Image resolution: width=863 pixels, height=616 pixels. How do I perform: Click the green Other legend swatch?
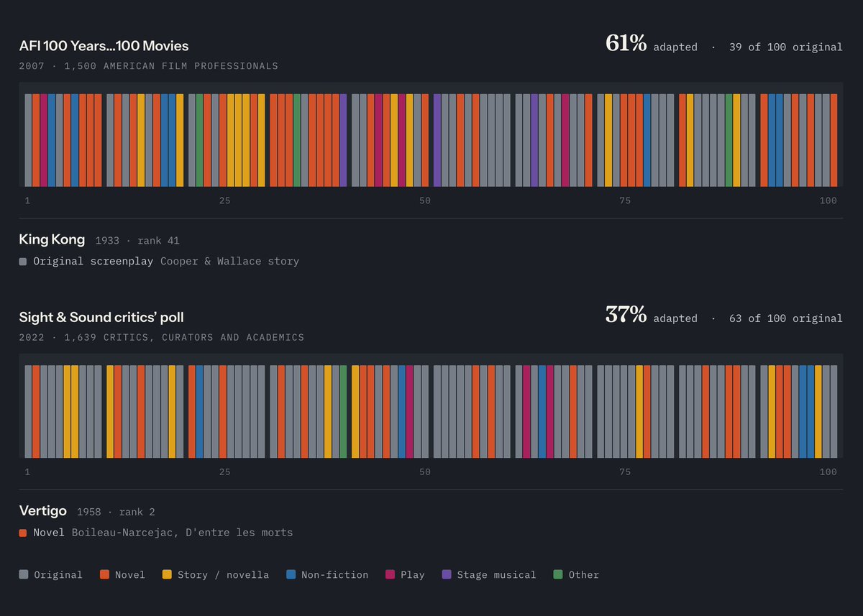coord(558,574)
